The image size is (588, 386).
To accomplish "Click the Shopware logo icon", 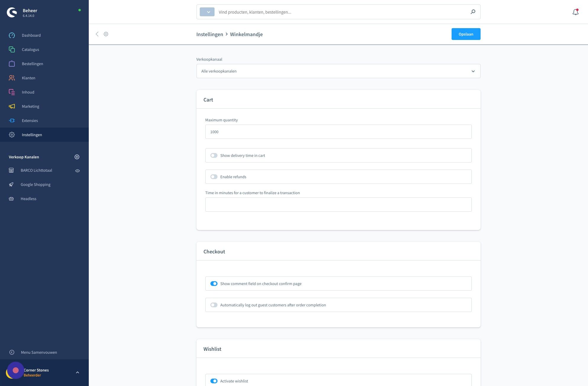I will [12, 12].
